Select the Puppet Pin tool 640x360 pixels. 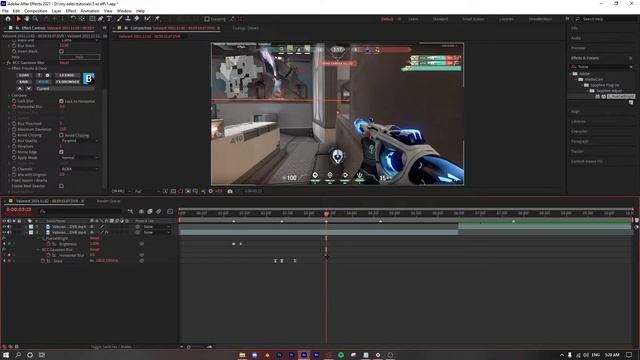tap(157, 19)
